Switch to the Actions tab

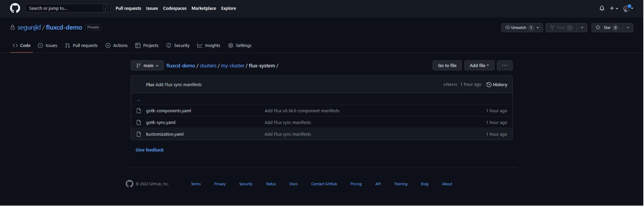[117, 45]
